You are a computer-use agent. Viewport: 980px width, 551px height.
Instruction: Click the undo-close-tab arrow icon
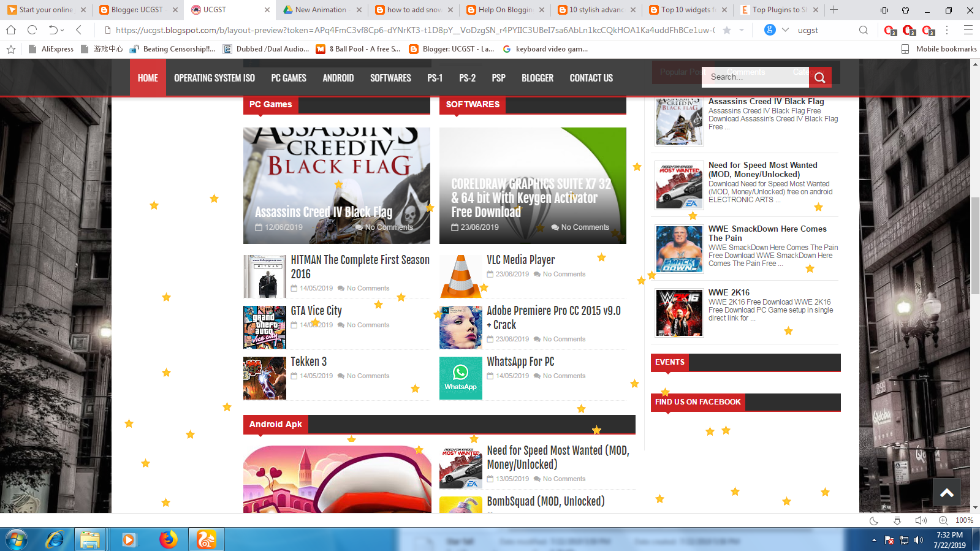[53, 30]
